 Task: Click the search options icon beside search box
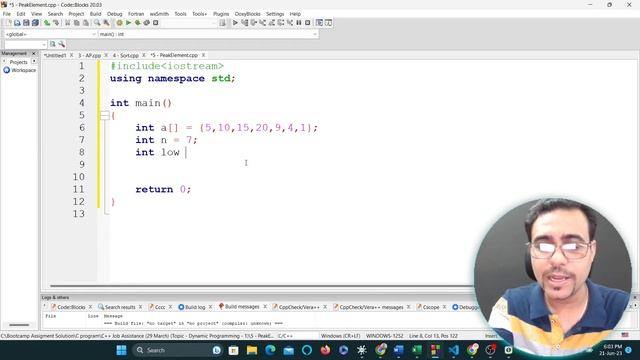(62, 44)
